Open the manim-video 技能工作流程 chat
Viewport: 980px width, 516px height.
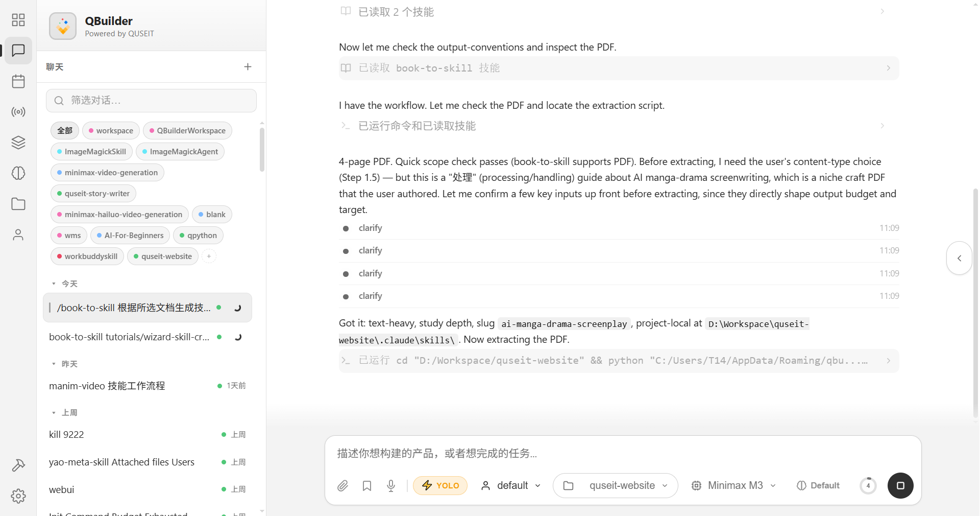click(x=148, y=386)
